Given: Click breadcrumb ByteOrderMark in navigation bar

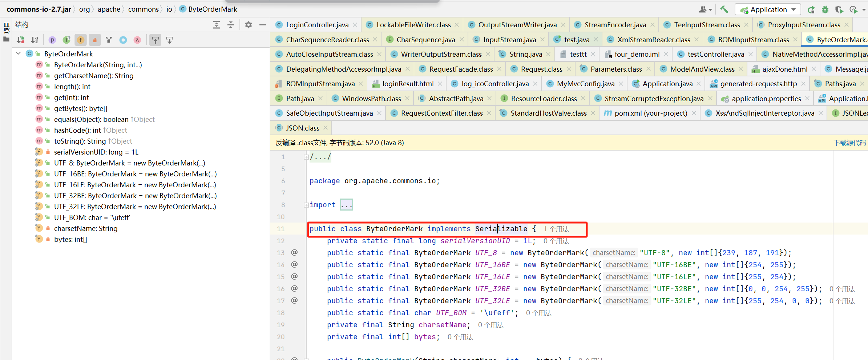Looking at the screenshot, I should click(213, 9).
